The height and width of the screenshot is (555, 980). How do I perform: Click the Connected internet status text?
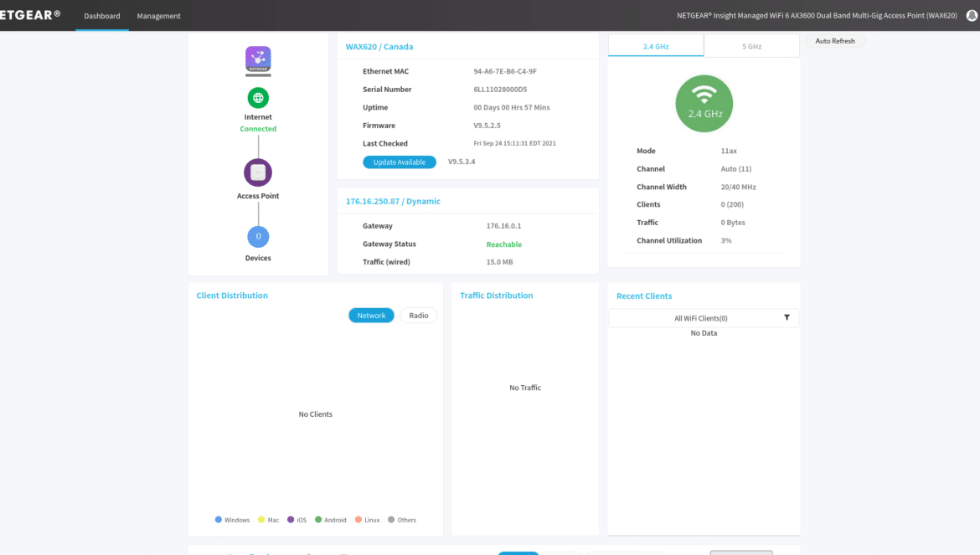click(258, 129)
